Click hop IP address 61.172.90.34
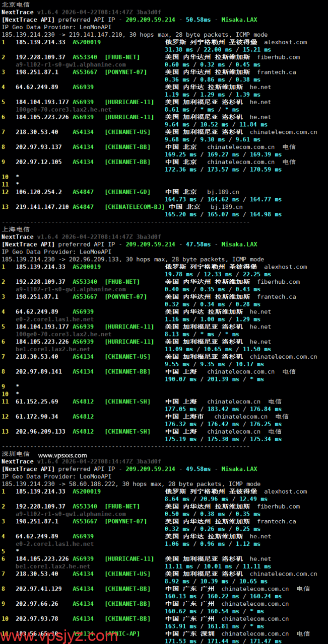The image size is (328, 644). (37, 417)
